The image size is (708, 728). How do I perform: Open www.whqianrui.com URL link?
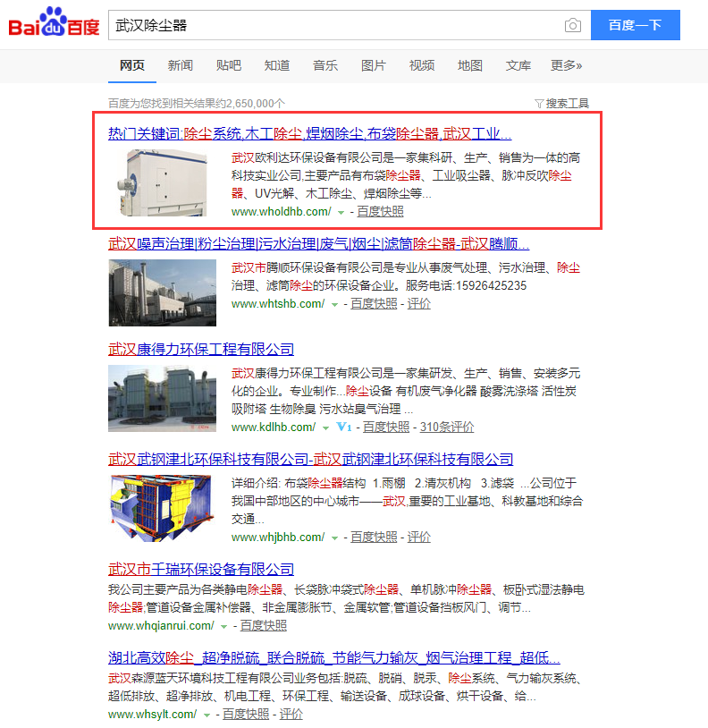(161, 626)
